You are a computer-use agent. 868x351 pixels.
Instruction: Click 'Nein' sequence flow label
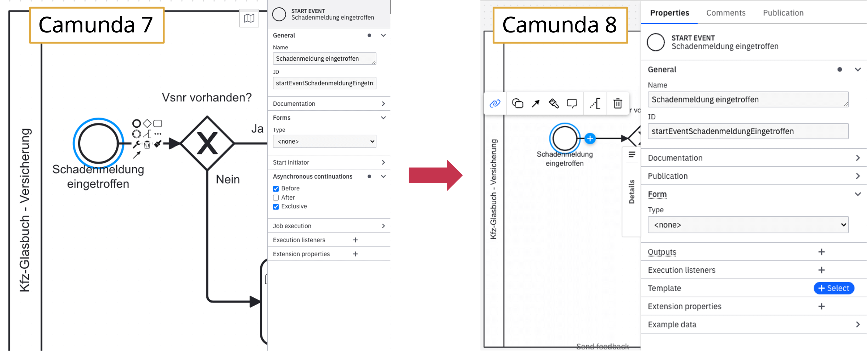[228, 179]
